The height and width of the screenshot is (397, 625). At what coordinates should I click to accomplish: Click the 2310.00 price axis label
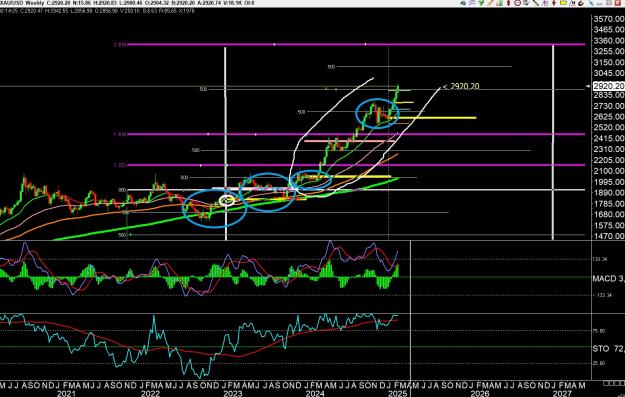tap(609, 149)
